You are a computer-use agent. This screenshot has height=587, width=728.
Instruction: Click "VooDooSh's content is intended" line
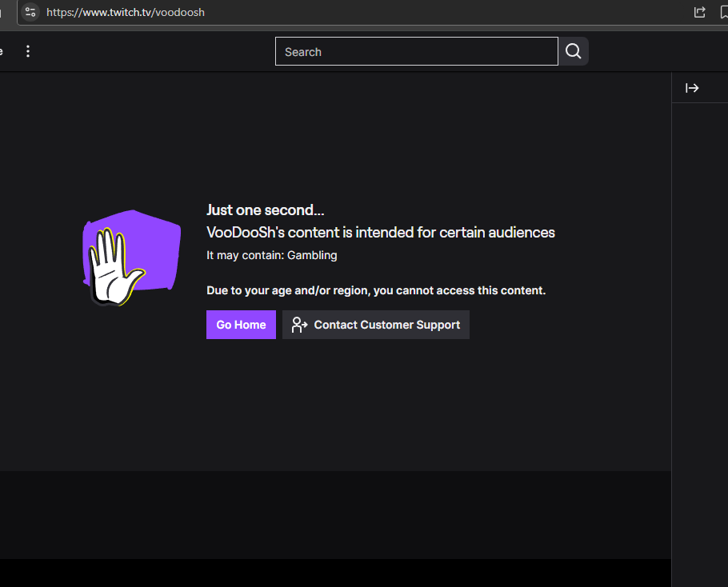(x=381, y=233)
